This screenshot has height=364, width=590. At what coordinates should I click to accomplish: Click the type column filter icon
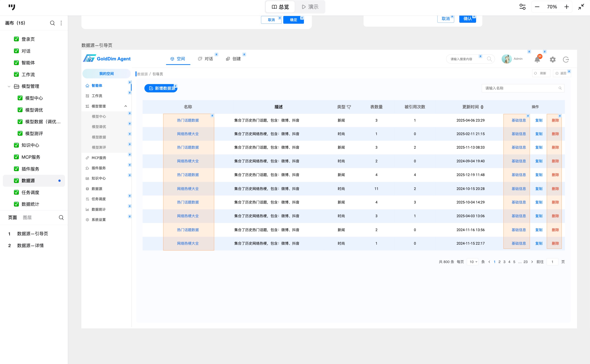click(349, 107)
